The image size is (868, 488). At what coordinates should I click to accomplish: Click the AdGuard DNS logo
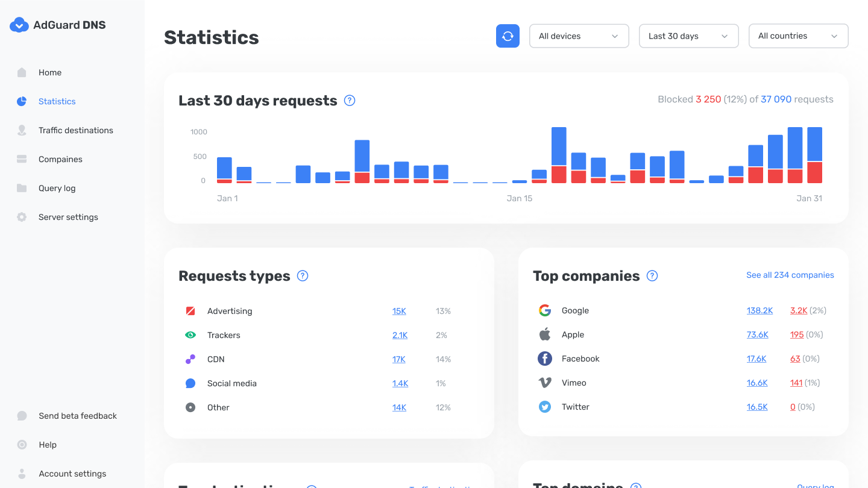point(58,25)
